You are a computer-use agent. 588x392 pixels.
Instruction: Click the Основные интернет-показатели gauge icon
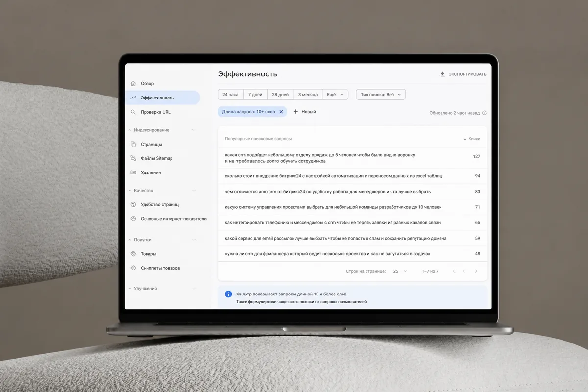click(x=133, y=219)
